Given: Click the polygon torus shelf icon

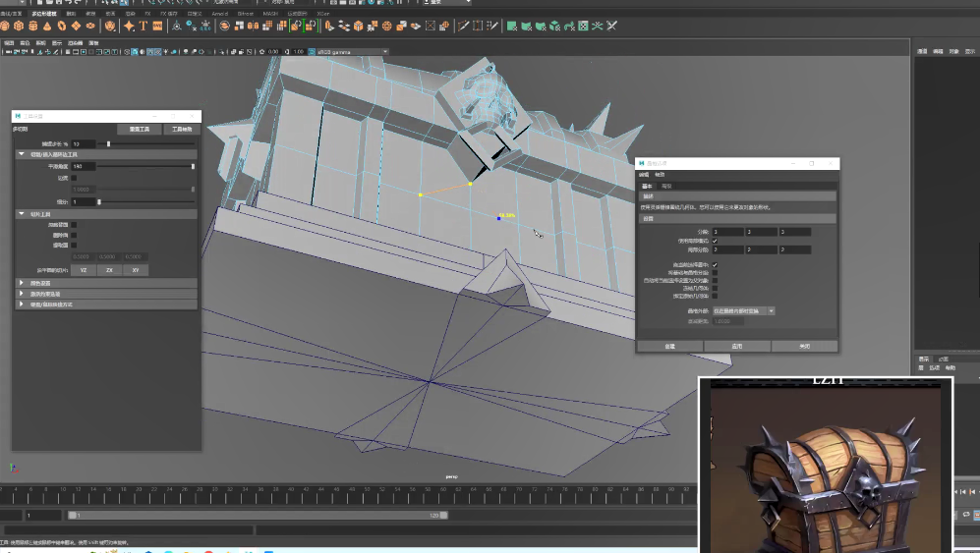Looking at the screenshot, I should coord(61,26).
